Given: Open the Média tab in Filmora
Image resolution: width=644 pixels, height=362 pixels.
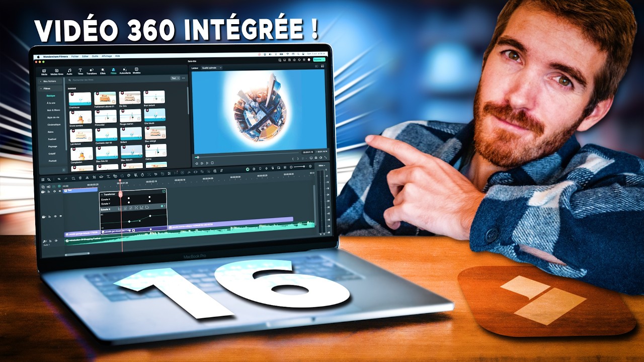Looking at the screenshot, I should pos(44,71).
